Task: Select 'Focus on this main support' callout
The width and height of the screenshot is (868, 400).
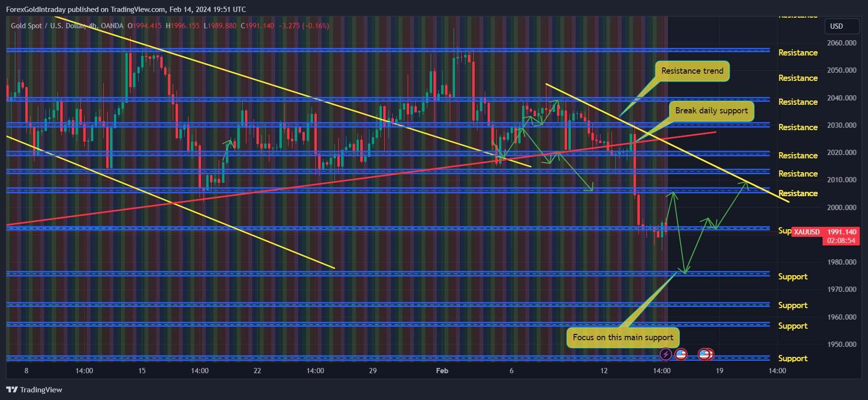Action: tap(623, 337)
